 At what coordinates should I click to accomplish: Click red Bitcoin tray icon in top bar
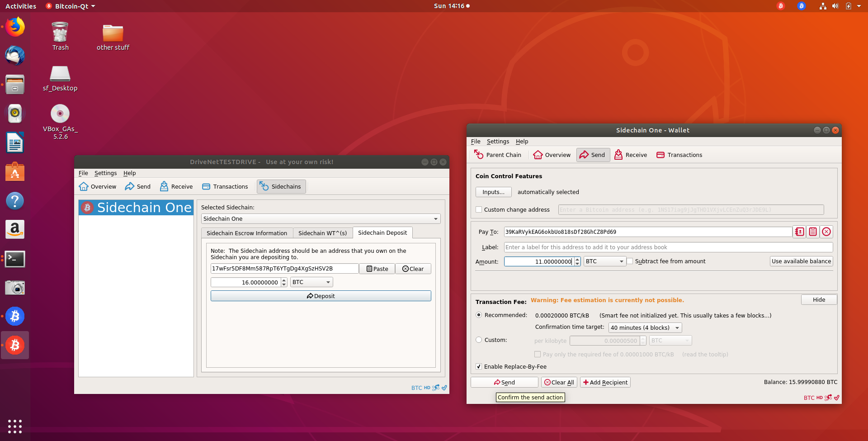[781, 6]
